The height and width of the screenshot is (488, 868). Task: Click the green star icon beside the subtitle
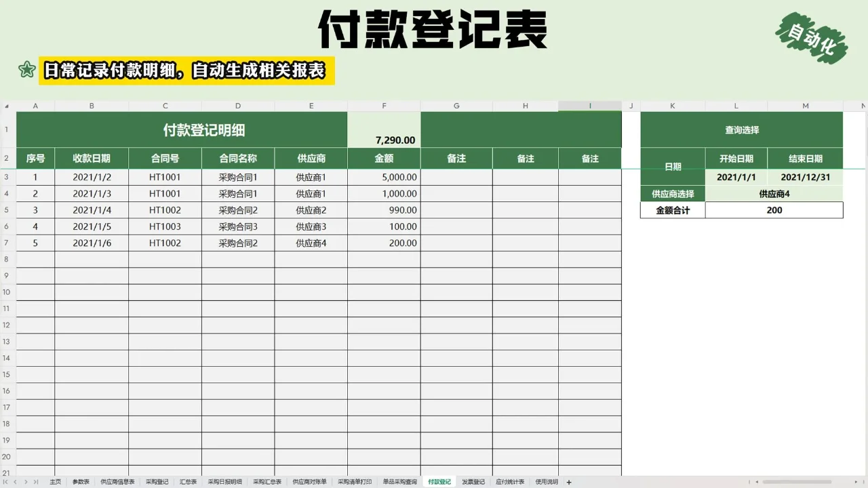(26, 70)
